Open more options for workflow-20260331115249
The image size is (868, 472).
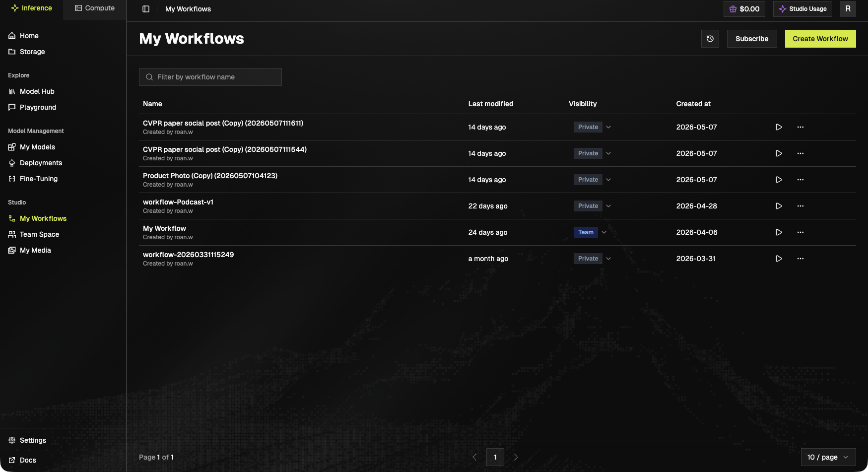801,259
